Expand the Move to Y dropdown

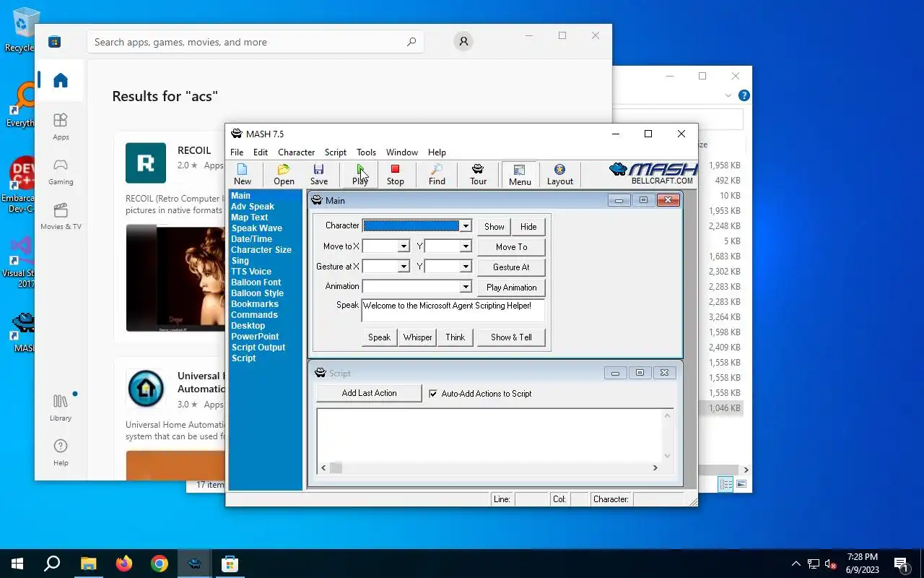click(466, 246)
